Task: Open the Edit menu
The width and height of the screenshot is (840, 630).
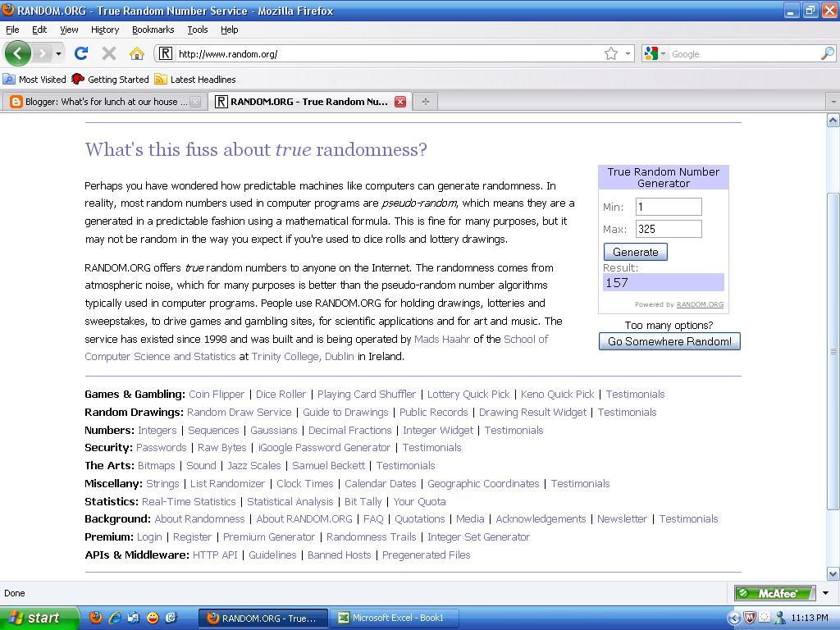Action: click(39, 30)
